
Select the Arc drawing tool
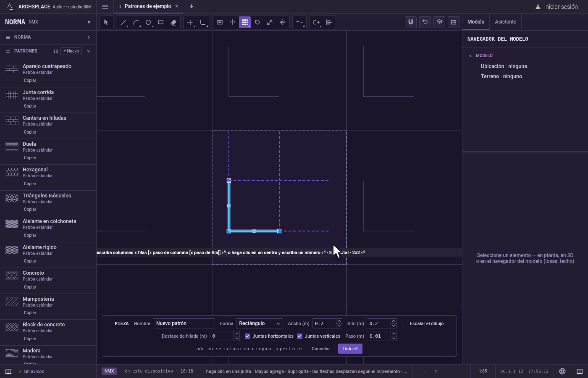pos(136,22)
